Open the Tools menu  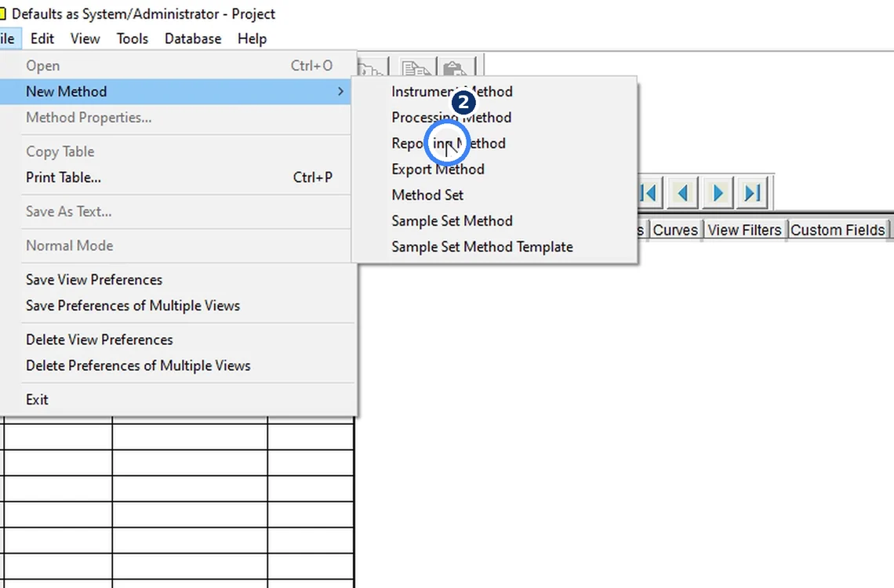point(133,38)
